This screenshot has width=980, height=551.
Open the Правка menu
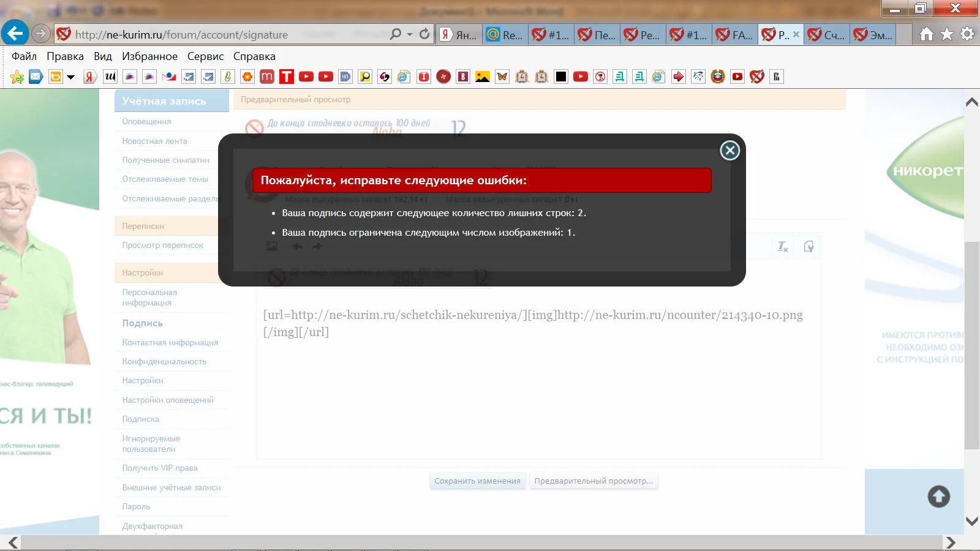[65, 56]
